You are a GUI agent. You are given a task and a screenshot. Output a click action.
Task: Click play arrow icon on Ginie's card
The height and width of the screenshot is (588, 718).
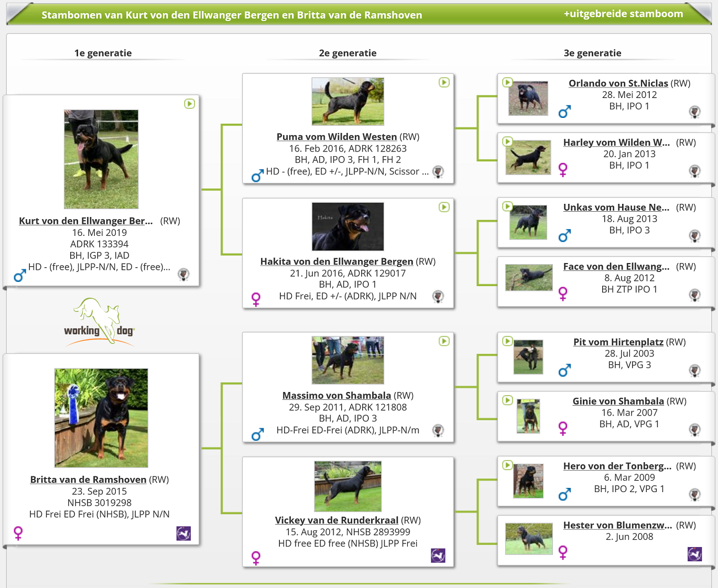point(507,400)
